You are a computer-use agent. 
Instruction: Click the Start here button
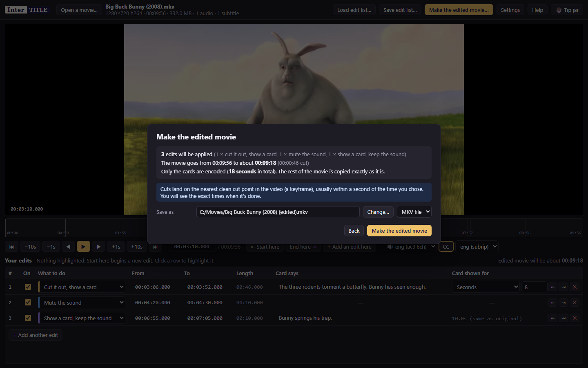coord(265,247)
